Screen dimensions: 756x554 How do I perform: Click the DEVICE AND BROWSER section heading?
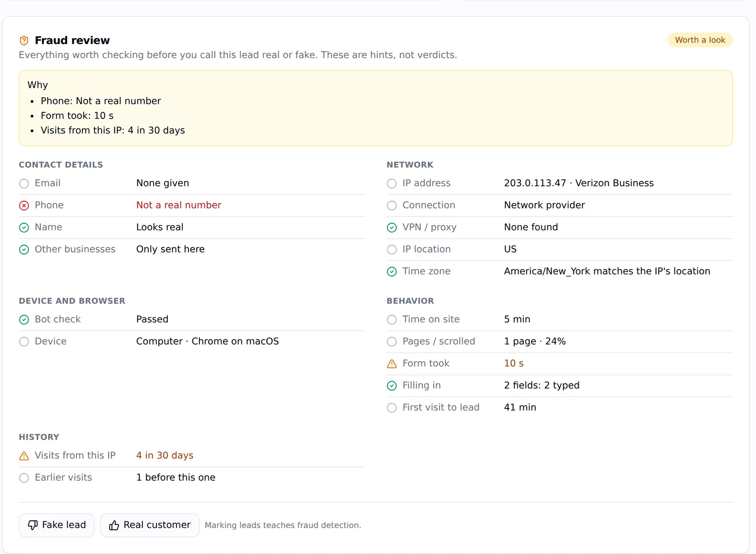click(72, 301)
